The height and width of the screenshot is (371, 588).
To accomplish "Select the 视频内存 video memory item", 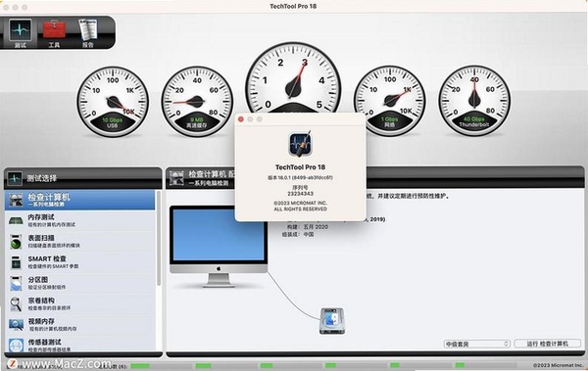I will [x=80, y=325].
